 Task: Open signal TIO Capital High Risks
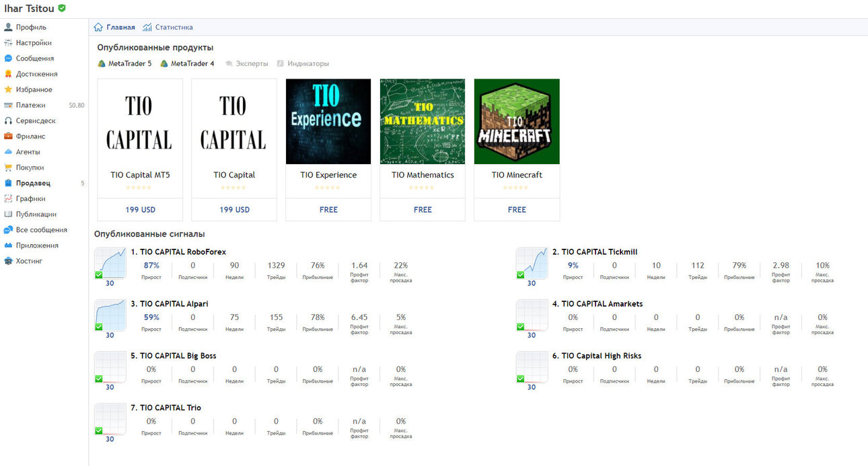[x=597, y=356]
